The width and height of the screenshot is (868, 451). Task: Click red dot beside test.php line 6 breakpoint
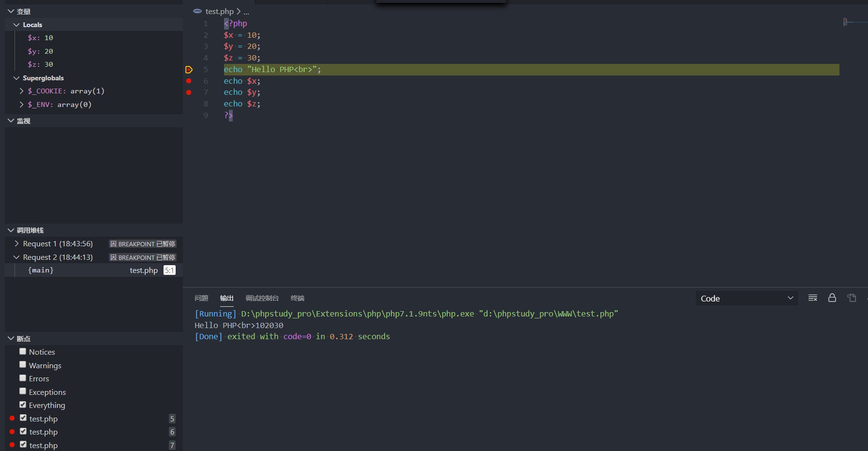pos(12,431)
